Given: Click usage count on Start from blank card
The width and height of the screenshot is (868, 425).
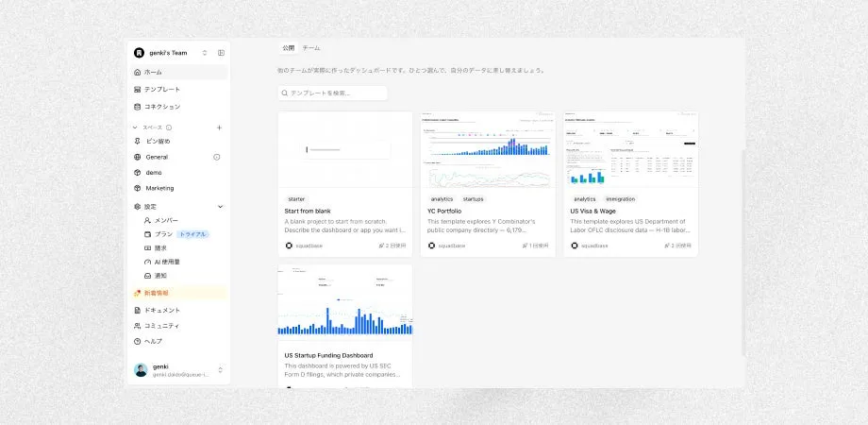Looking at the screenshot, I should [x=392, y=246].
